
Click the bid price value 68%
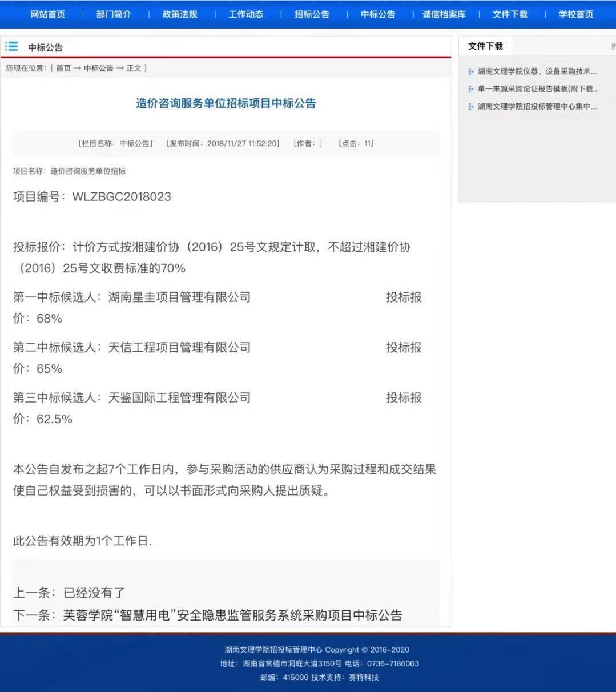click(49, 319)
